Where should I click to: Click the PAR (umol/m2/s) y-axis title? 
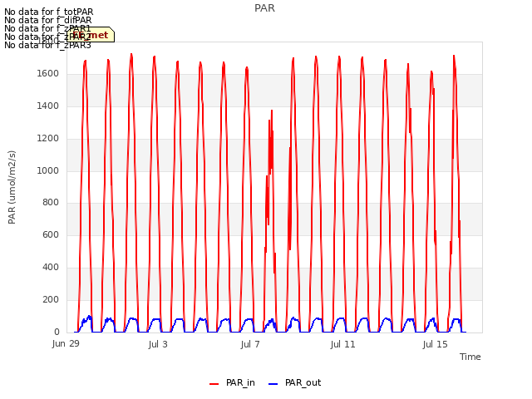point(12,187)
